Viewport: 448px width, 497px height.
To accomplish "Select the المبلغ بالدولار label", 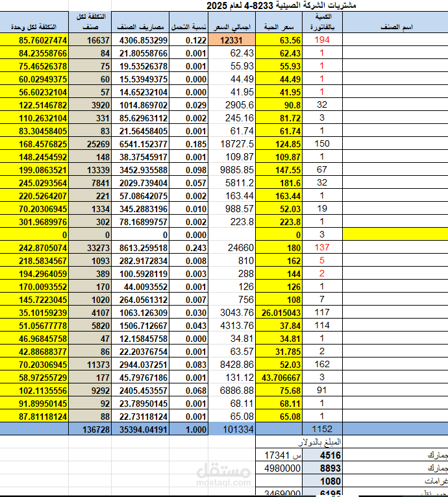I will click(x=319, y=442).
